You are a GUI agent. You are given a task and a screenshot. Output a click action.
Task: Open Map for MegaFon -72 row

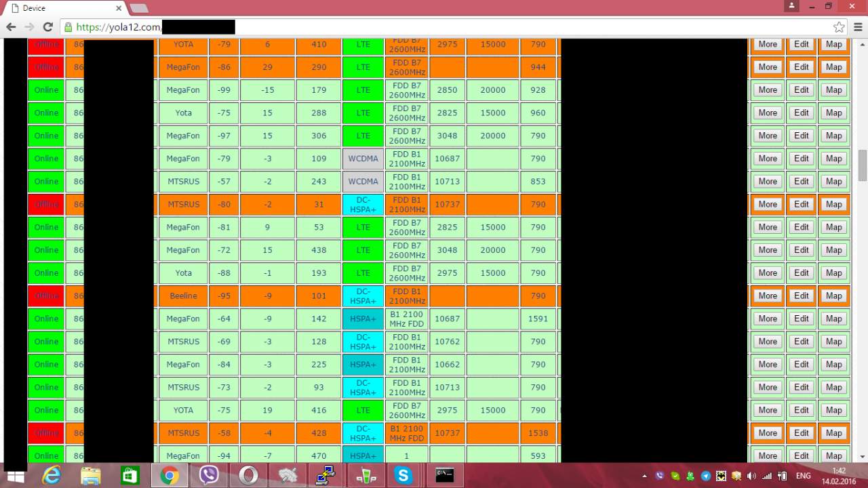point(833,250)
